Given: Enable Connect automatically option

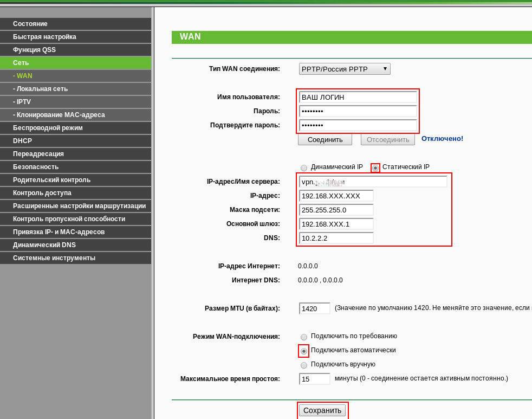Looking at the screenshot, I should [x=304, y=351].
